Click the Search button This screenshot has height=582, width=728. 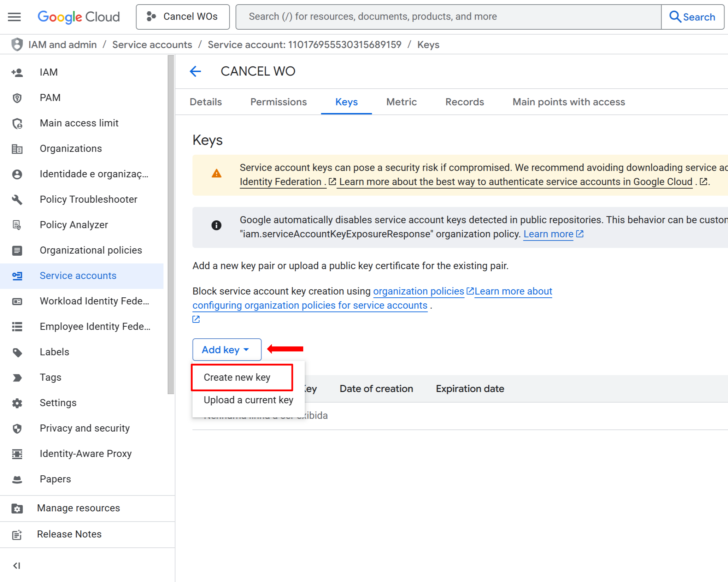pyautogui.click(x=692, y=17)
